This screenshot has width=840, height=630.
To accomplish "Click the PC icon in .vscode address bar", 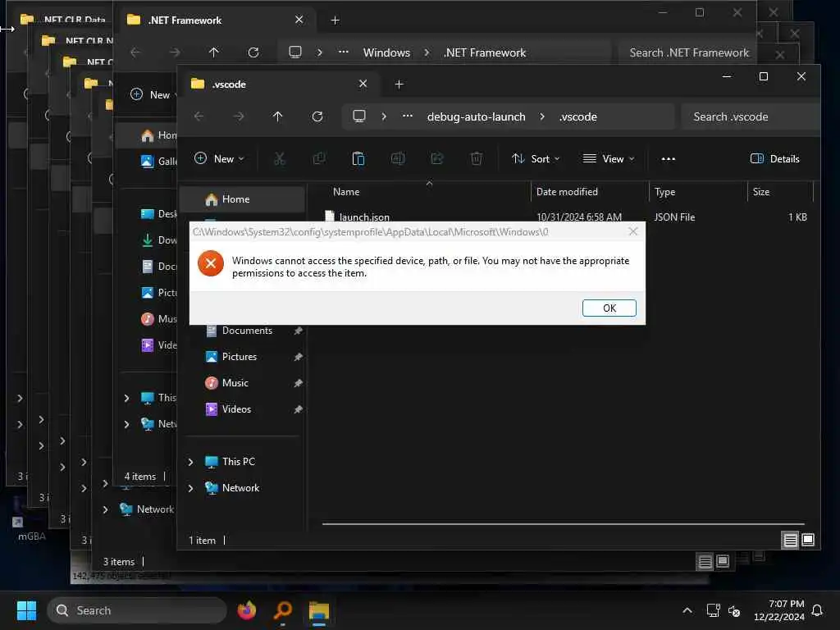I will click(359, 116).
